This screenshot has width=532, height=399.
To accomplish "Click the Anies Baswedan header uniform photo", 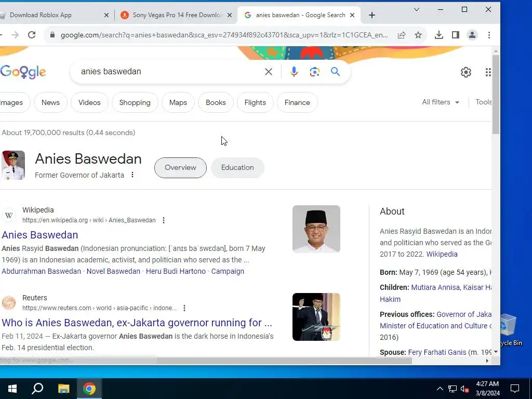I will (13, 165).
